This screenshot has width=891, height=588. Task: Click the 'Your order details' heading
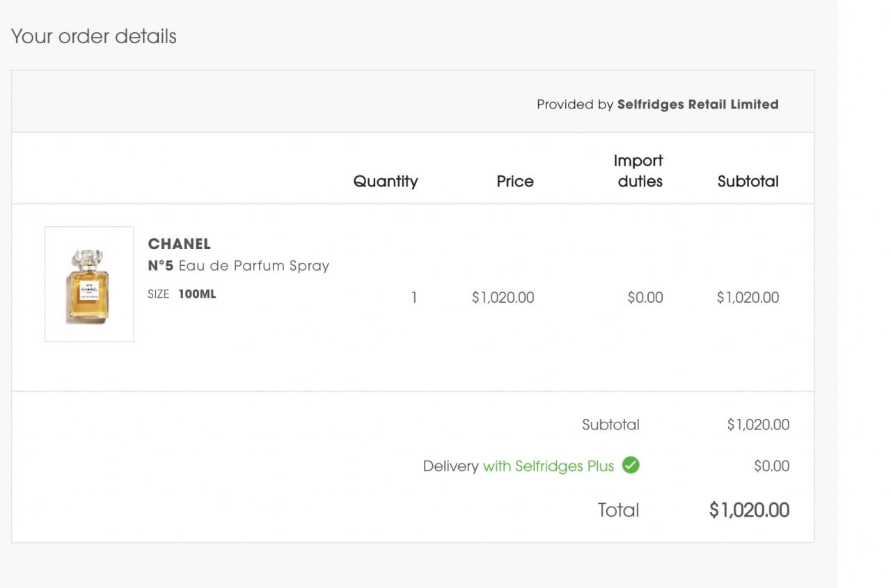click(x=94, y=36)
